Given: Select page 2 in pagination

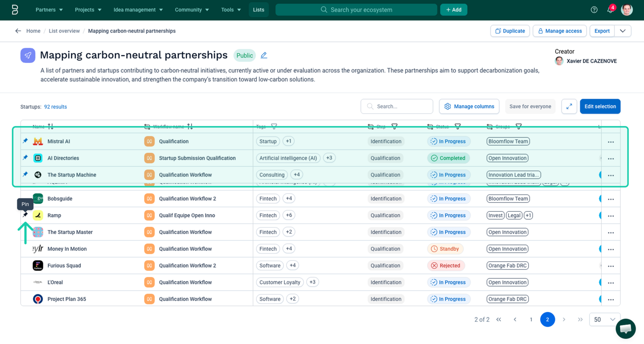Looking at the screenshot, I should tap(547, 319).
